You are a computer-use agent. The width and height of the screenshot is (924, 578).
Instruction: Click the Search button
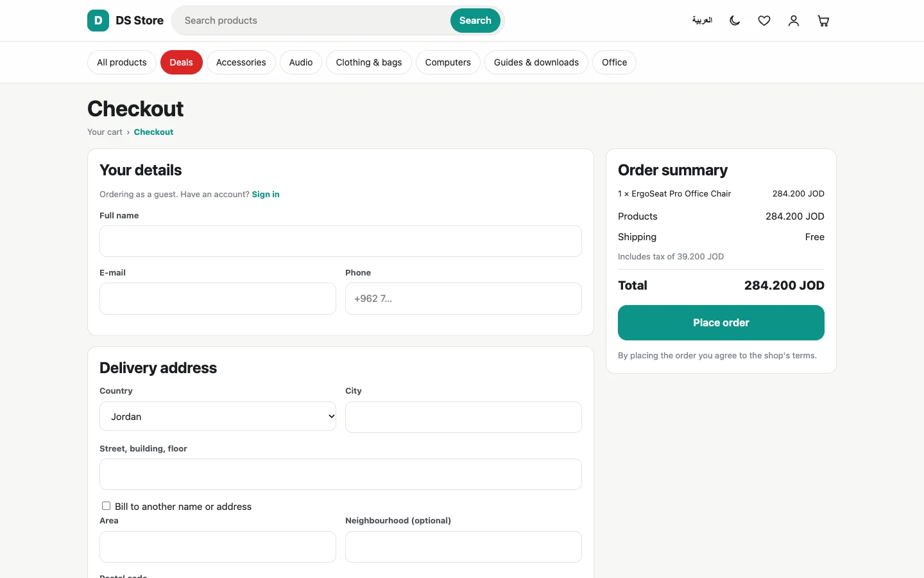[x=475, y=21]
